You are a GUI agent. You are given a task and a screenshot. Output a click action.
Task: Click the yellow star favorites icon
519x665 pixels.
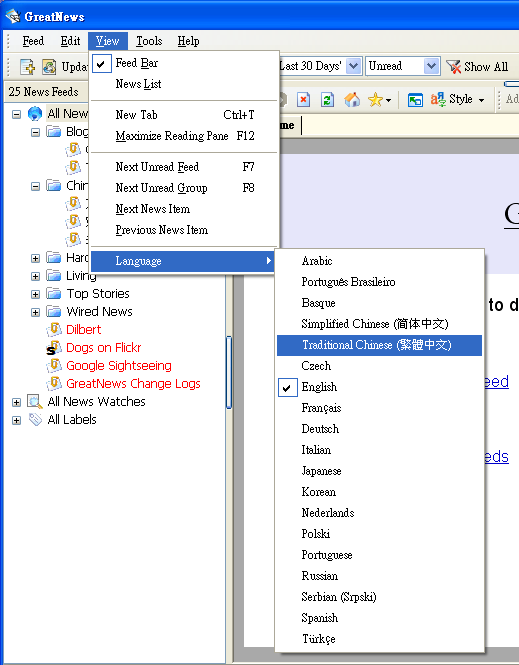[375, 100]
